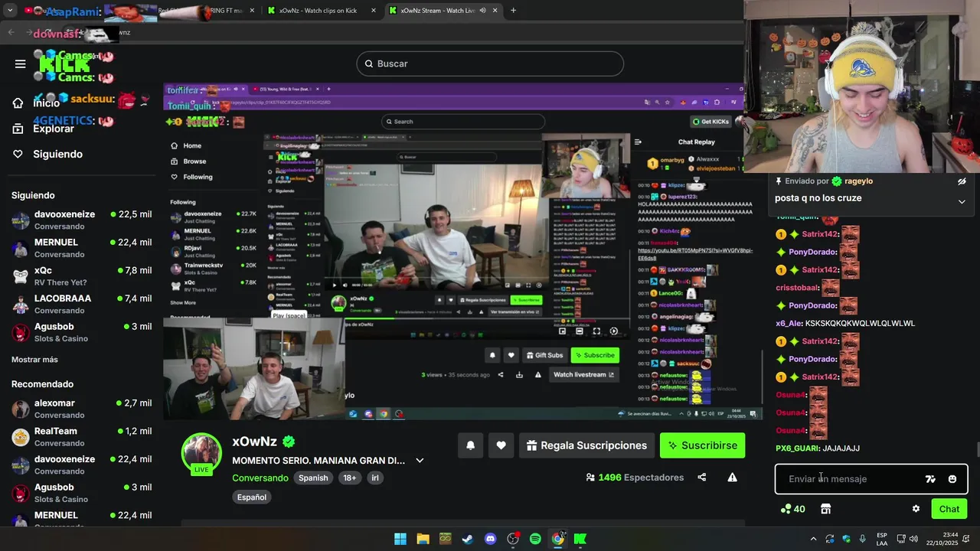
Task: Show hidden system tray icons
Action: 813,539
